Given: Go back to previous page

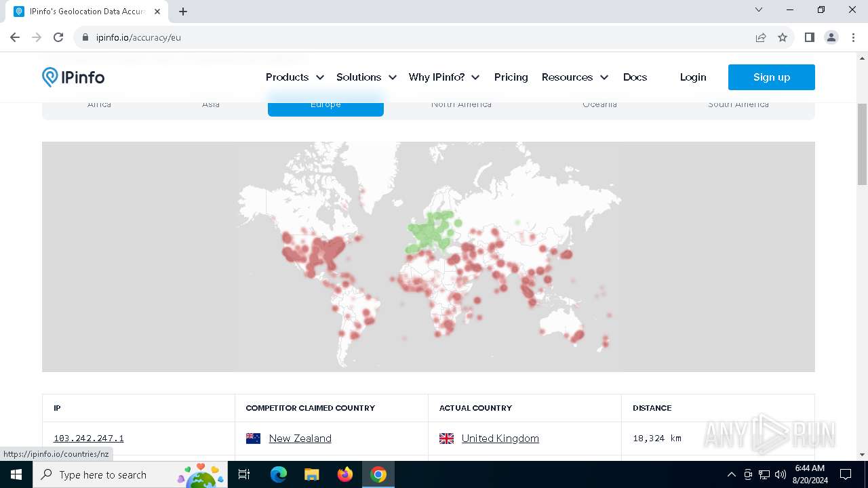Looking at the screenshot, I should [x=15, y=37].
